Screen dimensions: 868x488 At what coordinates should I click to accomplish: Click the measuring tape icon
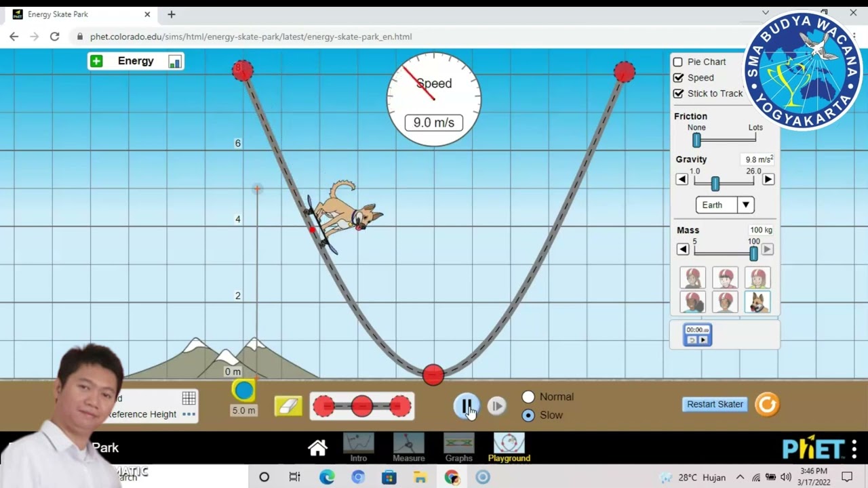243,390
